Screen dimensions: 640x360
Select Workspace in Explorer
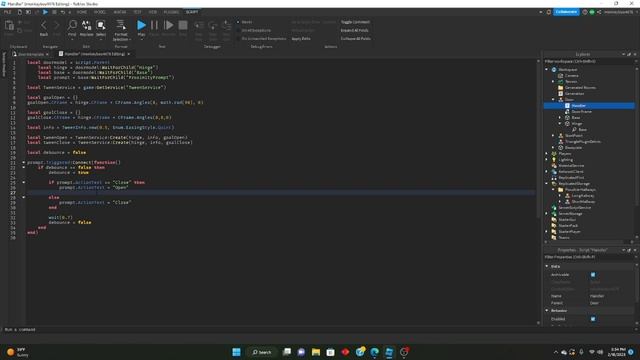tap(568, 70)
